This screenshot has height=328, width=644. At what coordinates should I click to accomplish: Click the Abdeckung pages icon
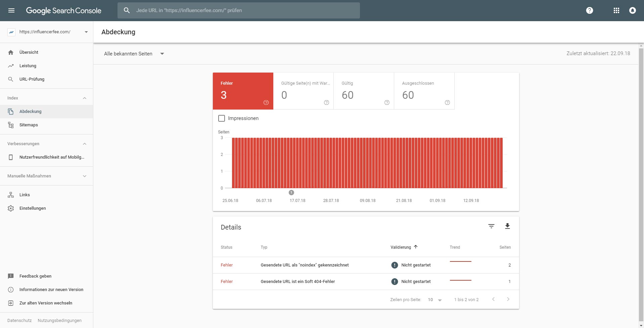[x=11, y=112]
